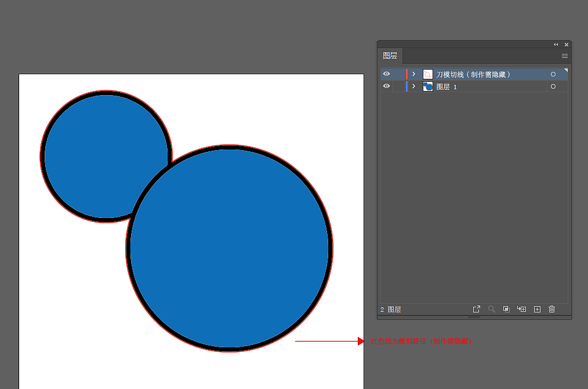Click the 图层 1 layer thumbnail
Screen dimensions: 588x389
pos(428,86)
